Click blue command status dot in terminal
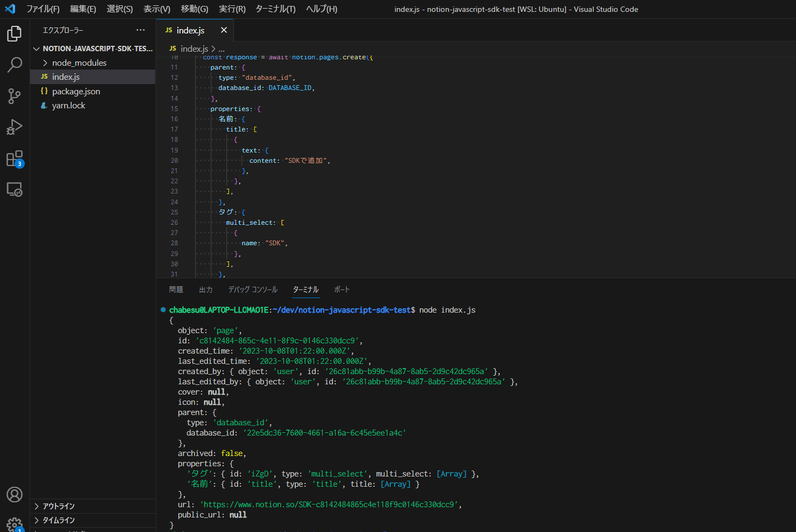Viewport: 796px width, 532px height. pyautogui.click(x=163, y=309)
